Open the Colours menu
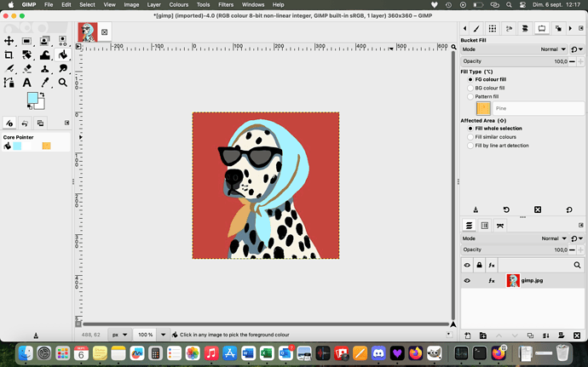This screenshot has height=367, width=588. pos(178,5)
